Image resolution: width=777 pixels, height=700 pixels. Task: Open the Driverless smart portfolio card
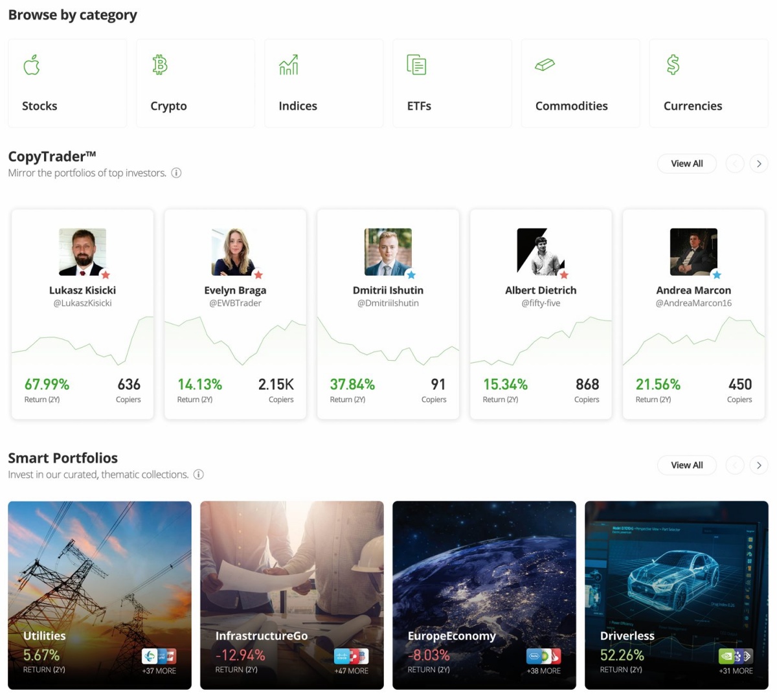(x=677, y=595)
